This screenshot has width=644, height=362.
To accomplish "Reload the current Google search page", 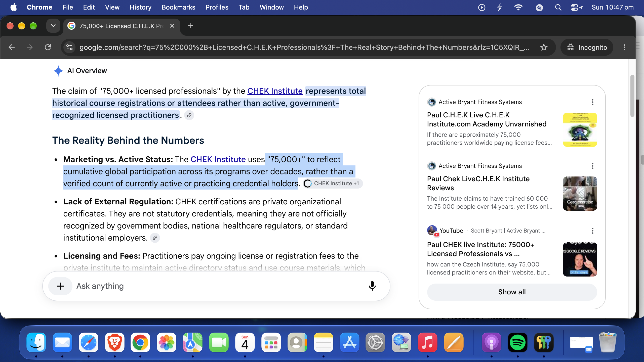I will pyautogui.click(x=48, y=47).
